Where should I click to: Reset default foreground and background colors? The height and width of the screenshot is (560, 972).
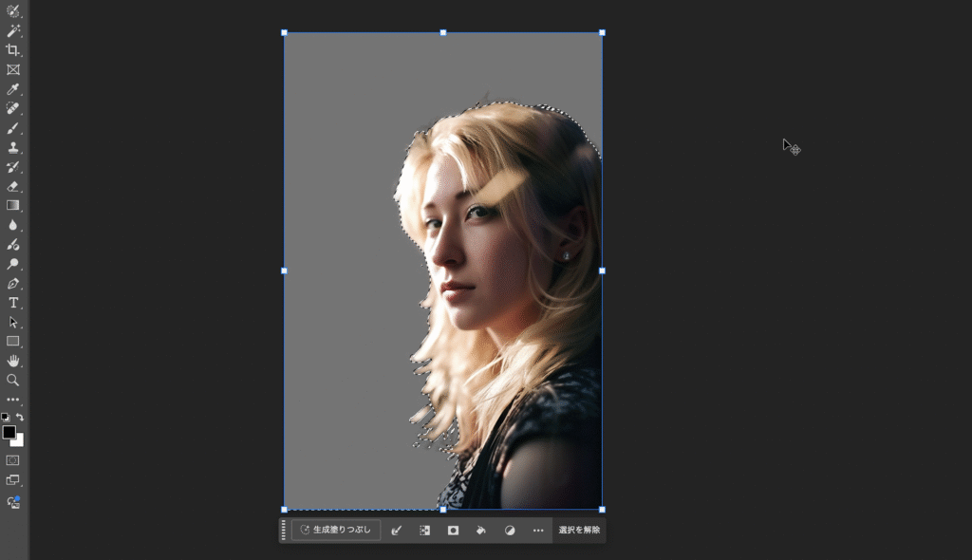5,417
